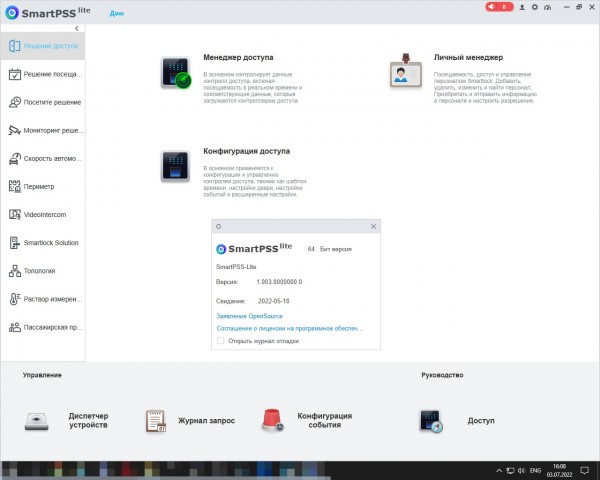This screenshot has height=480, width=600.
Task: Click the Личный менеджер ID badge icon
Action: [x=406, y=70]
